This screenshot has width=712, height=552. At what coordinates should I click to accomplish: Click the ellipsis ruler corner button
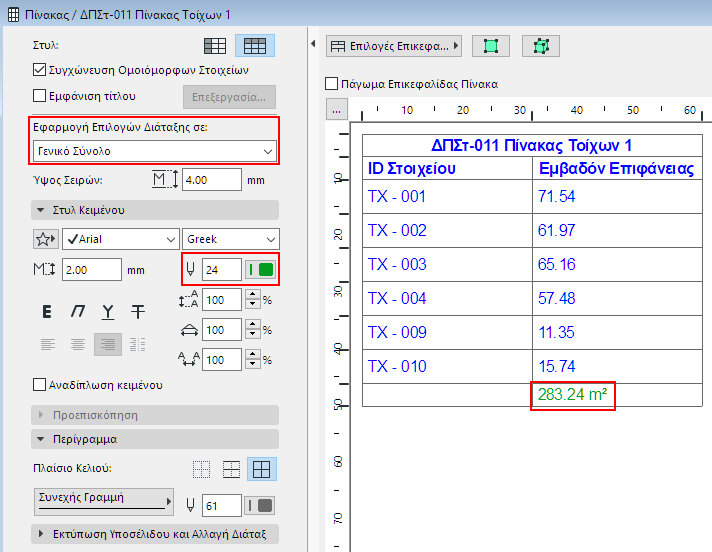pyautogui.click(x=336, y=110)
